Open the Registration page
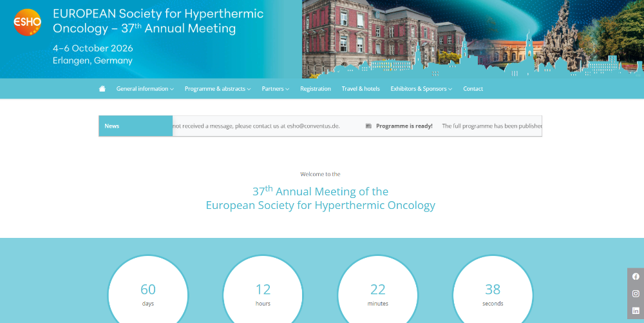Image resolution: width=644 pixels, height=323 pixels. 316,89
